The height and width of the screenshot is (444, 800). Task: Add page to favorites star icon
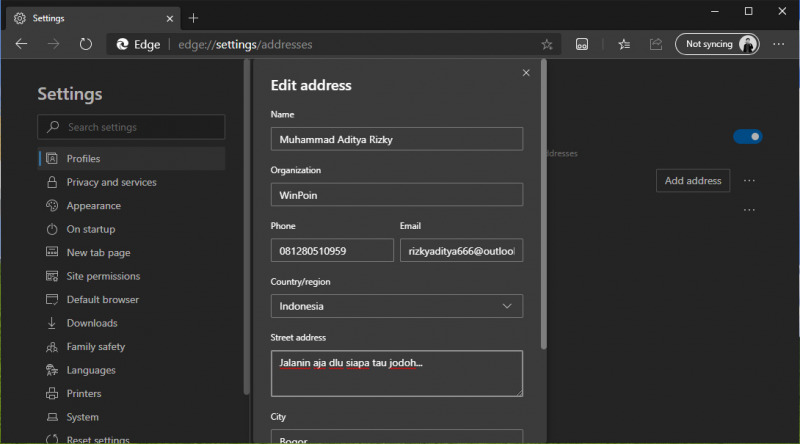[x=547, y=44]
